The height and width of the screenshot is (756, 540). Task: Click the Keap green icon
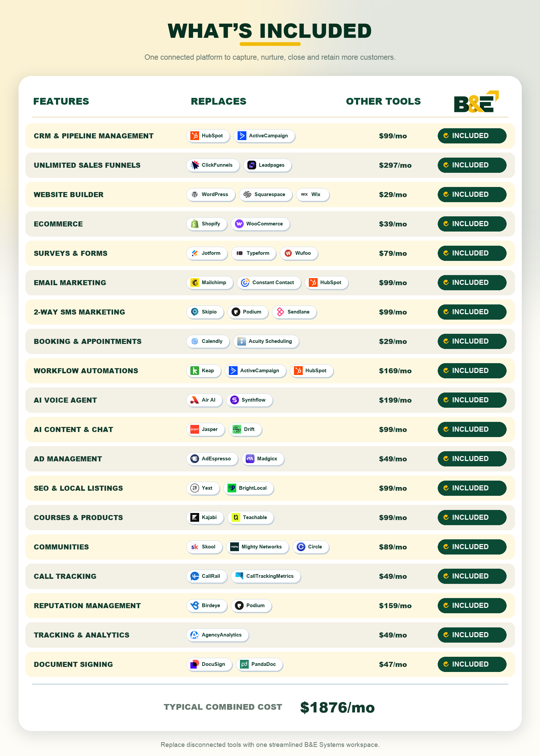coord(195,371)
